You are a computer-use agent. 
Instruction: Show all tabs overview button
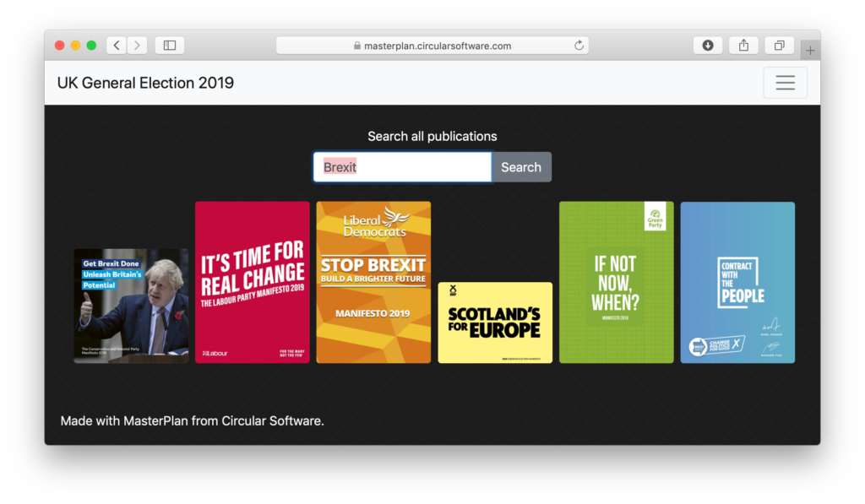coord(779,46)
